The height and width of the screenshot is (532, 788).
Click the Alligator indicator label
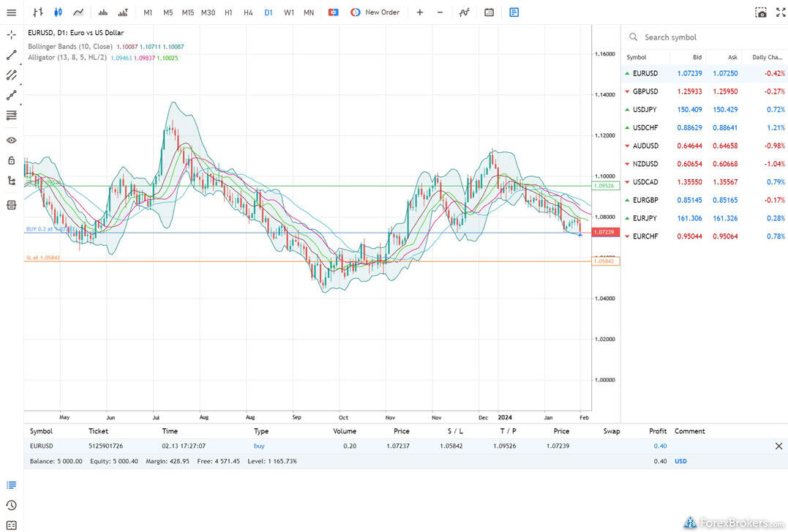[x=67, y=57]
